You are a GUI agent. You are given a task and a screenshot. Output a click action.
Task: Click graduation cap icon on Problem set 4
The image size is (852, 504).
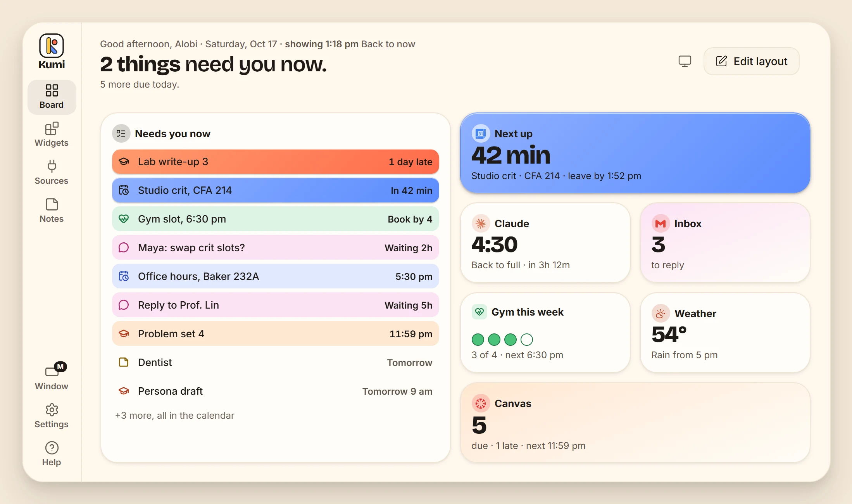124,334
